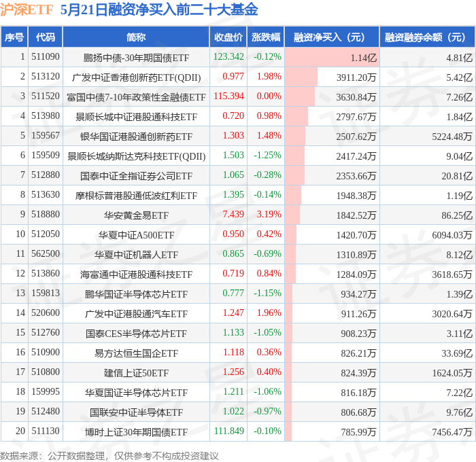Screen dimensions: 476x462
Task: Select fund code 159995
Action: click(x=46, y=392)
